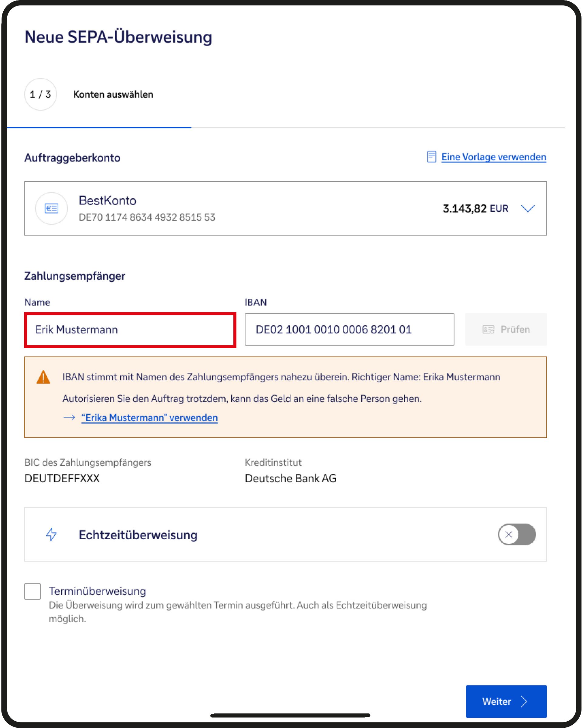
Task: Expand the BestKonto account dropdown chevron
Action: 528,208
